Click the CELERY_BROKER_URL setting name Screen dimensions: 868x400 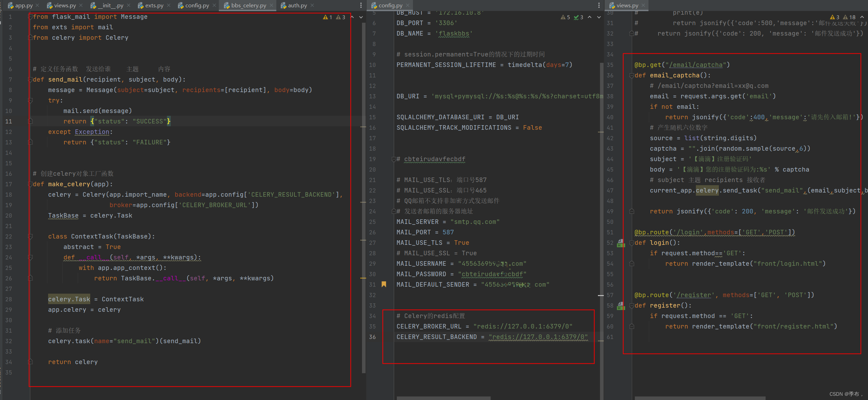click(x=429, y=326)
